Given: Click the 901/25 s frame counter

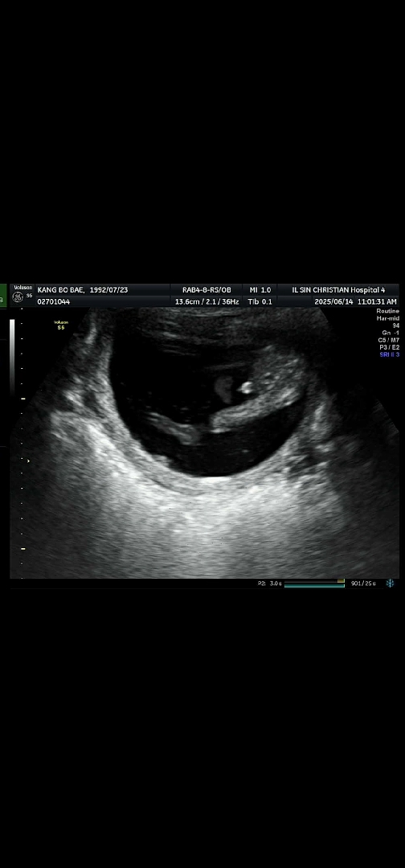Looking at the screenshot, I should pos(363,583).
